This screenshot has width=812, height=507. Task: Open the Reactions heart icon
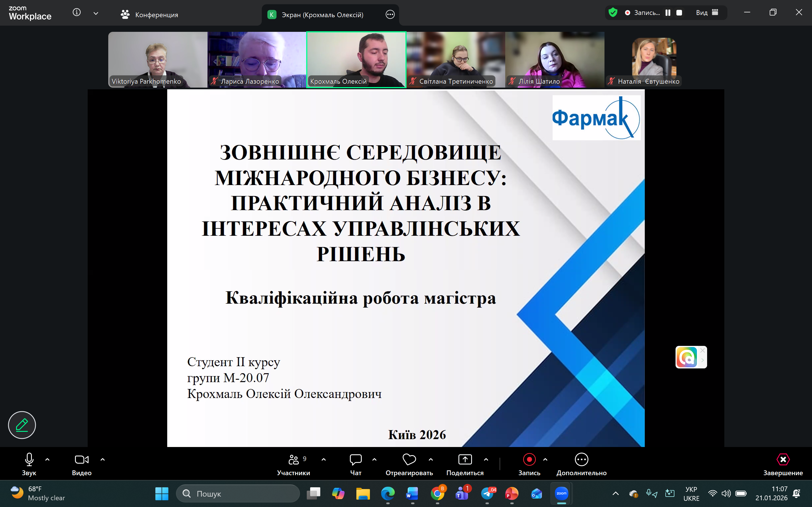point(409,459)
